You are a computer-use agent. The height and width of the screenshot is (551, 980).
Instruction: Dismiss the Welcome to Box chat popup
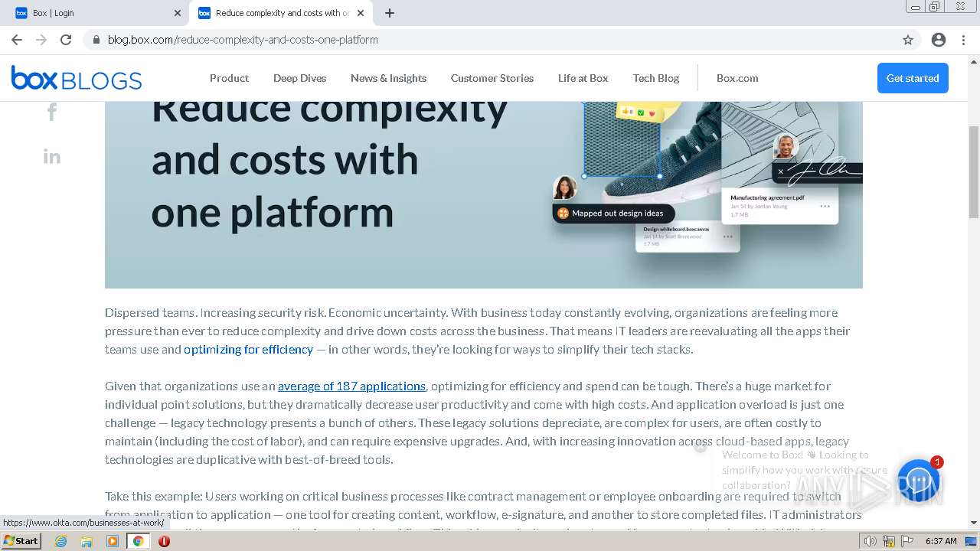(x=700, y=447)
